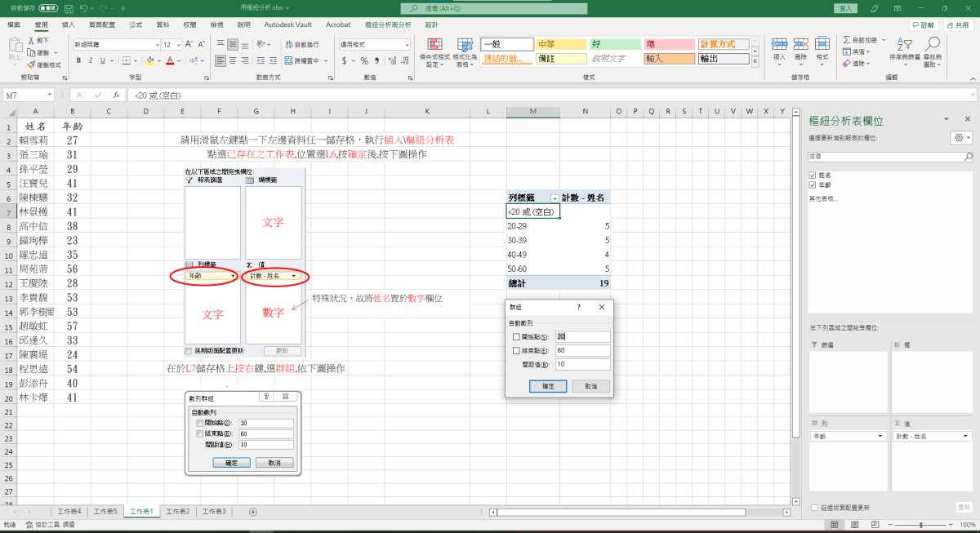Click the 間距值 field showing 10
The width and height of the screenshot is (980, 533).
pyautogui.click(x=582, y=364)
